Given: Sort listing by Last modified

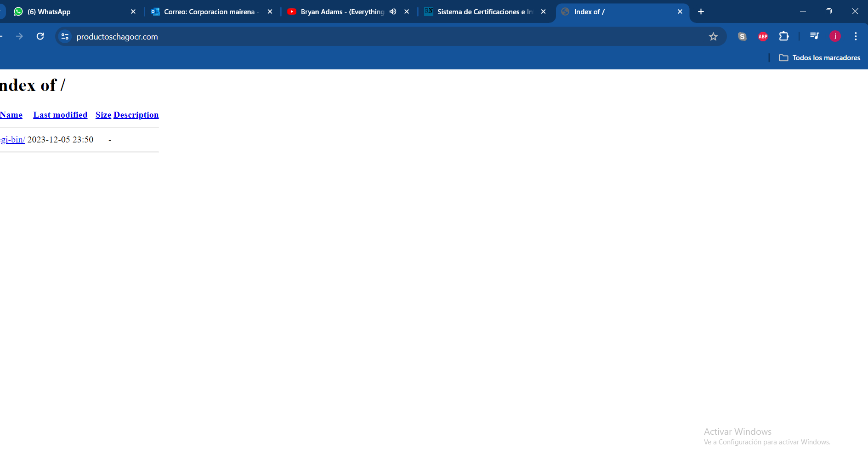Looking at the screenshot, I should (x=60, y=115).
